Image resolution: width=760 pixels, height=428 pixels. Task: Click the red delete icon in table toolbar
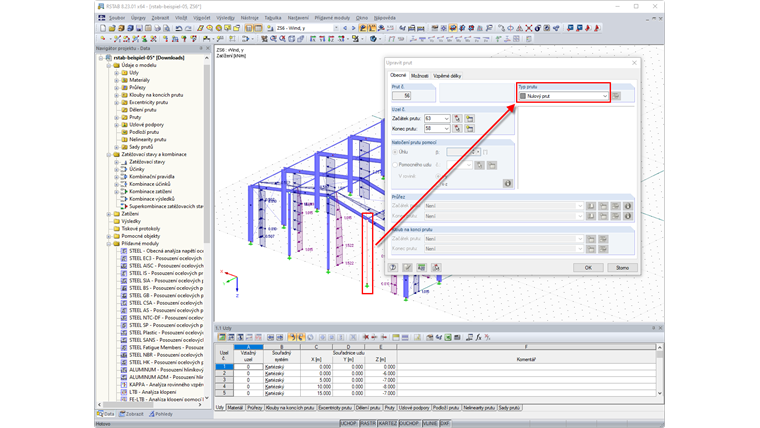[366, 337]
